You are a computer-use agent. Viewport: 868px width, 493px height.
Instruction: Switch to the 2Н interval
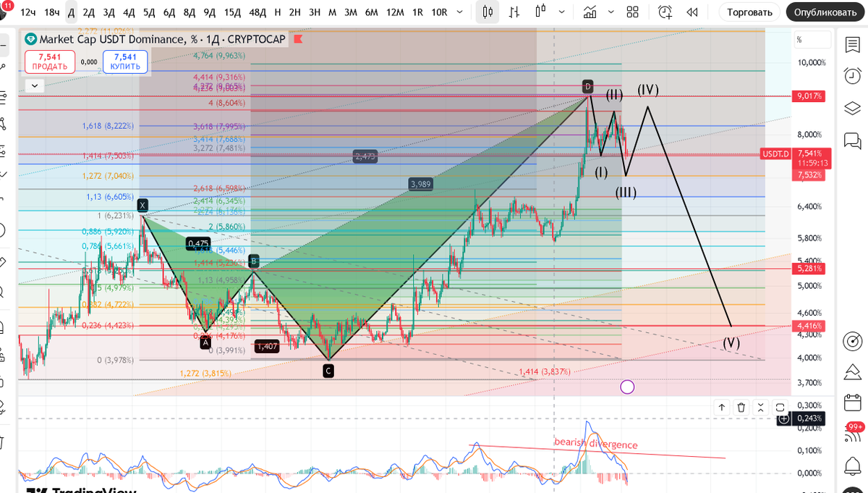coord(294,12)
